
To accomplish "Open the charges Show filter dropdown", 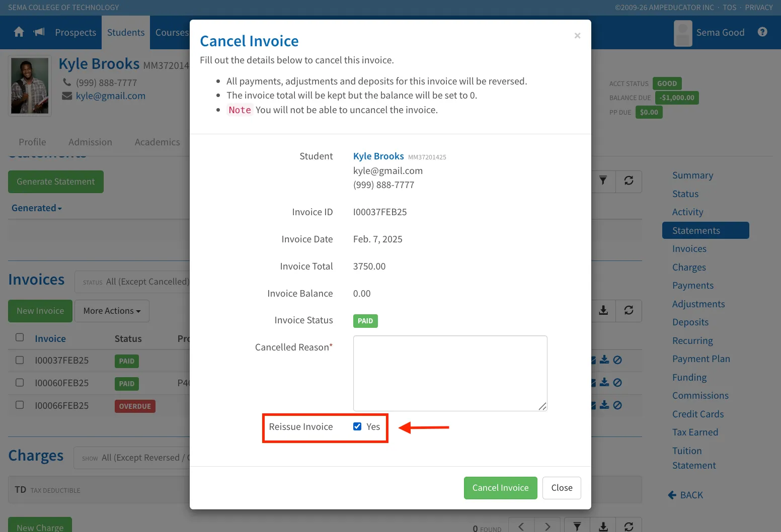I will pyautogui.click(x=132, y=458).
